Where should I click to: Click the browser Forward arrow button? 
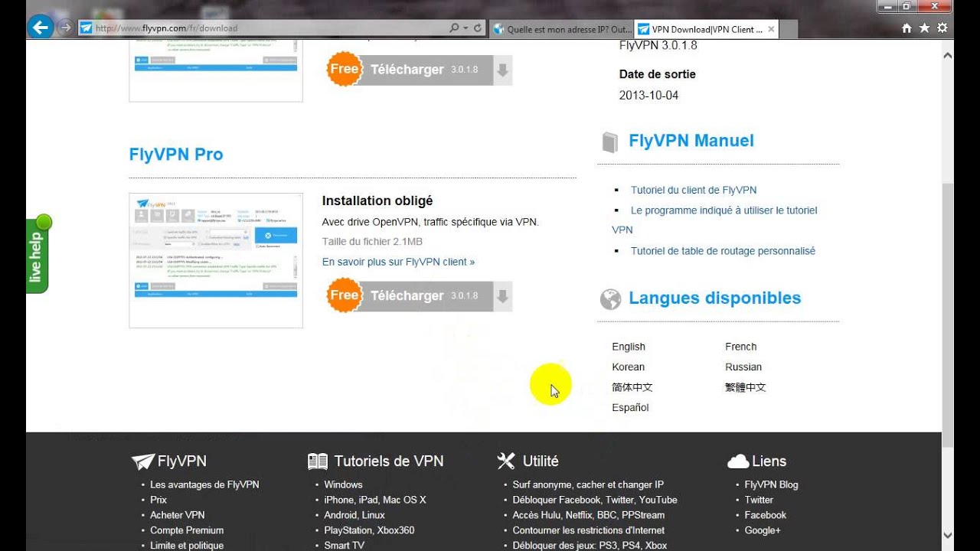65,28
